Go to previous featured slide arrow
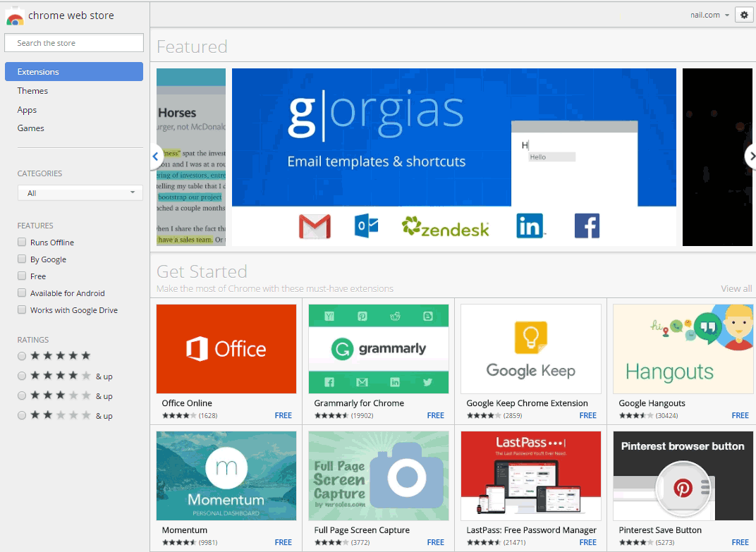756x552 pixels. pos(156,157)
